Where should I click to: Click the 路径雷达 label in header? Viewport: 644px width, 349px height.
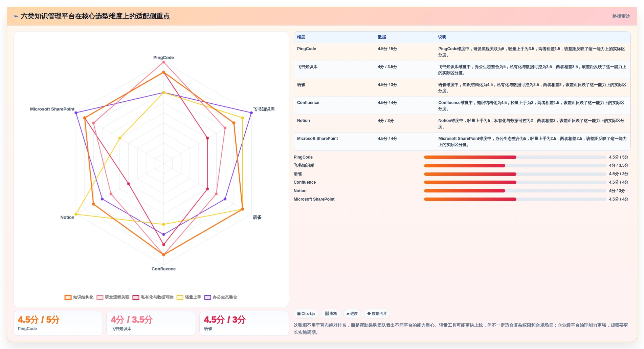point(621,16)
